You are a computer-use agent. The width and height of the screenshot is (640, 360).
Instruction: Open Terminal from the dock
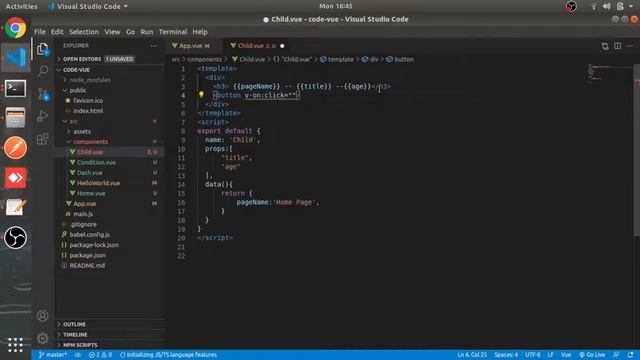coord(16,88)
